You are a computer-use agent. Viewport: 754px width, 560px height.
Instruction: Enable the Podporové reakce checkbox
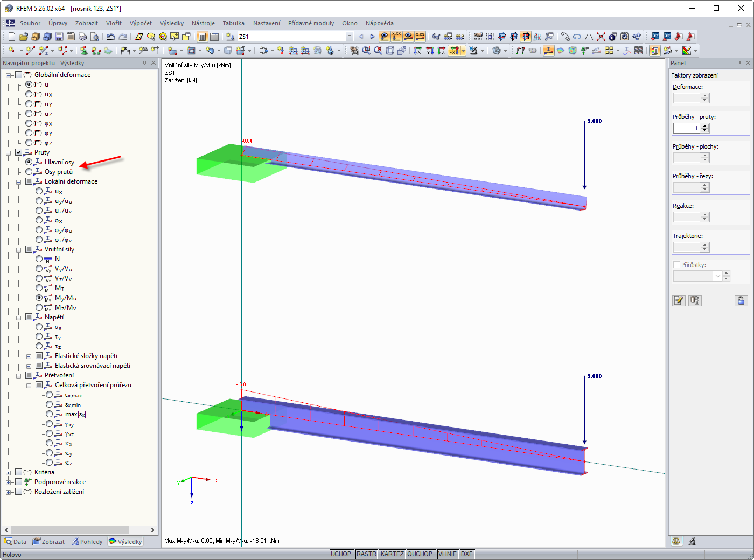(x=19, y=482)
